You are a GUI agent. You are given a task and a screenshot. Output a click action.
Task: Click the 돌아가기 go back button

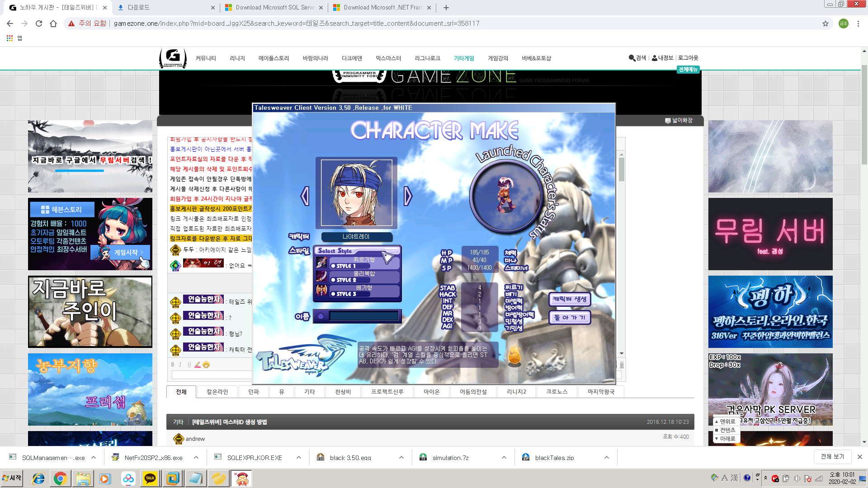click(x=570, y=318)
